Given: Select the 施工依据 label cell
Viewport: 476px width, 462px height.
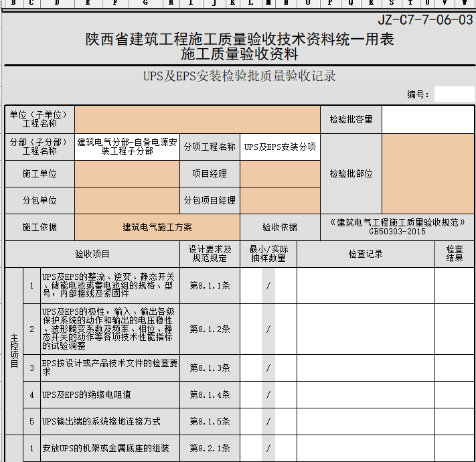Looking at the screenshot, I should tap(39, 227).
